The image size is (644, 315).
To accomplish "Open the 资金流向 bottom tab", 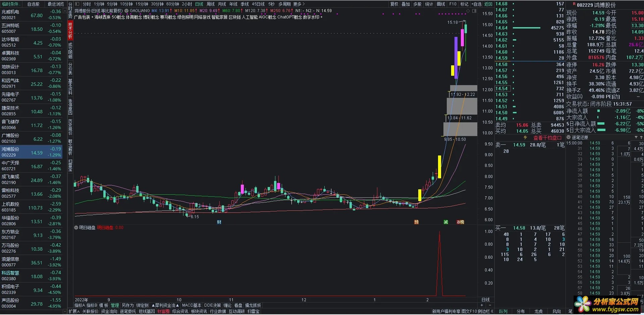I will click(109, 311).
